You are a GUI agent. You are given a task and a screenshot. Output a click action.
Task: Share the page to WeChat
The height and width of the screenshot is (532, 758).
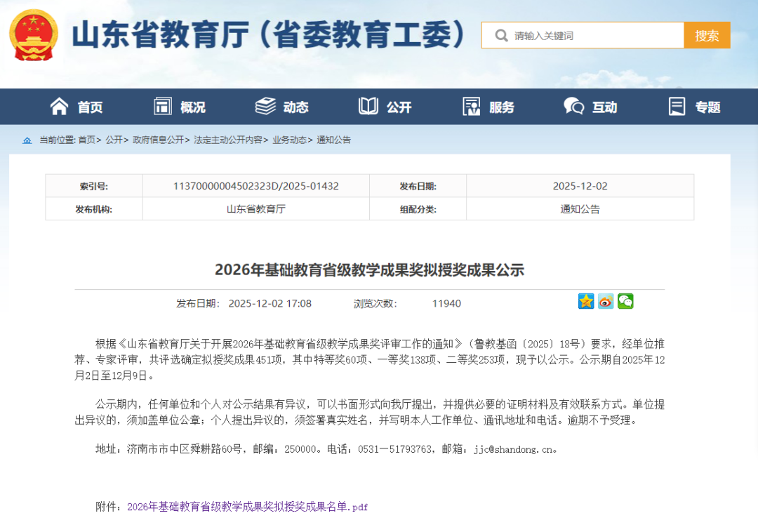point(625,301)
